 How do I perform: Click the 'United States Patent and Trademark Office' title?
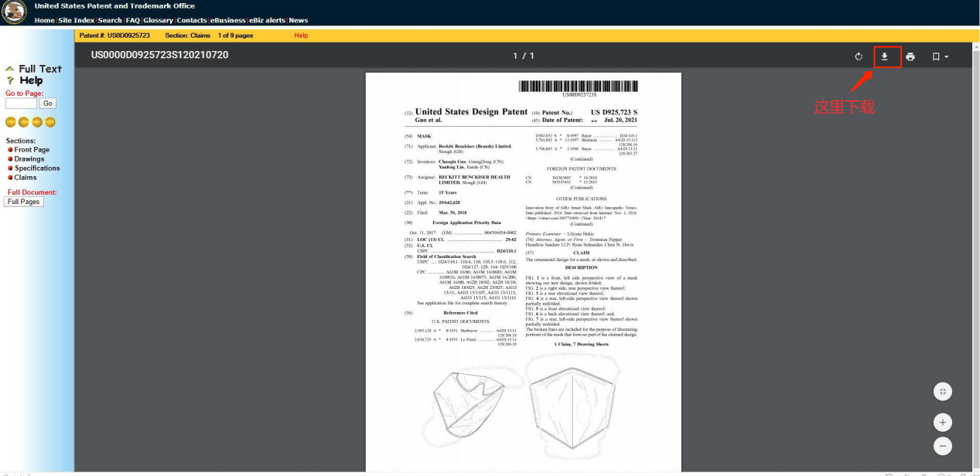[x=114, y=6]
